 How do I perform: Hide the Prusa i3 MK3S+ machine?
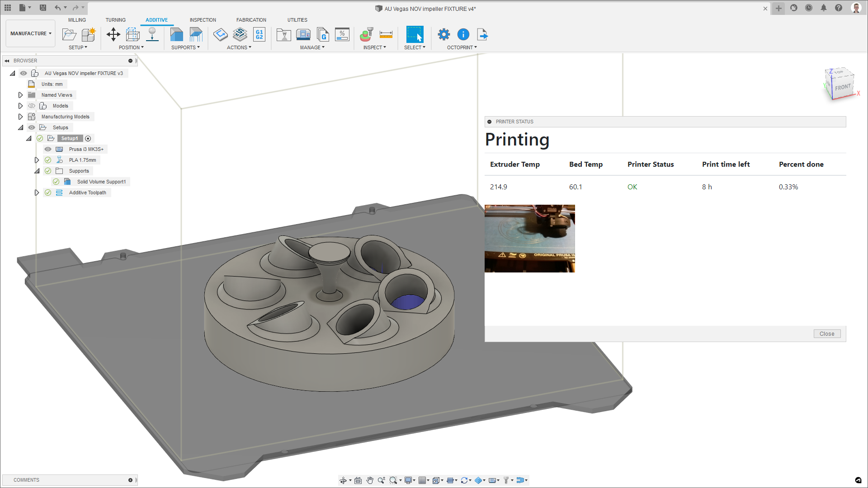pos(48,149)
